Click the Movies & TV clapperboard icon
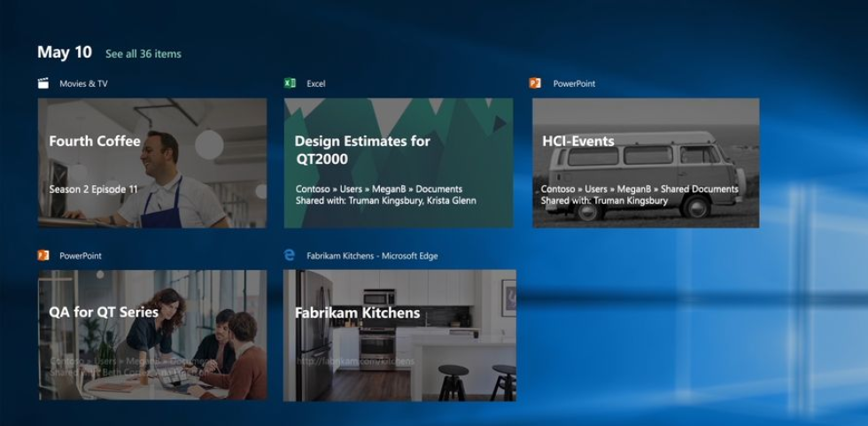The image size is (868, 426). pyautogui.click(x=43, y=83)
